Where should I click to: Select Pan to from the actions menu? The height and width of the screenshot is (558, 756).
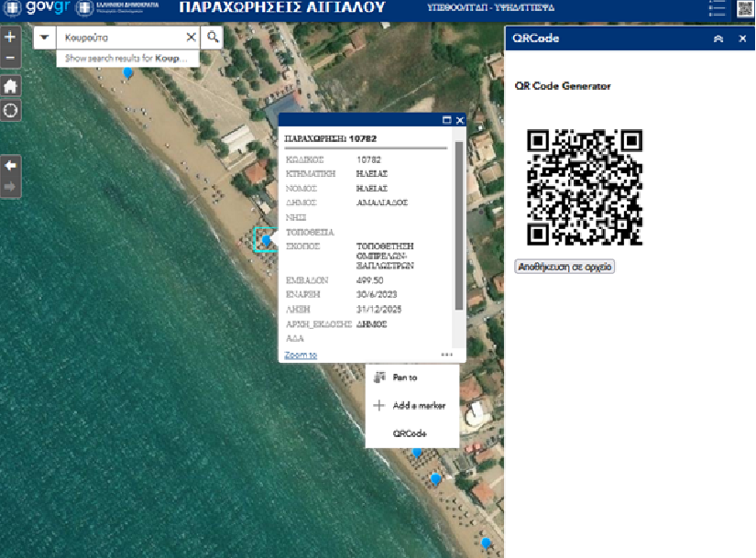[x=412, y=377]
